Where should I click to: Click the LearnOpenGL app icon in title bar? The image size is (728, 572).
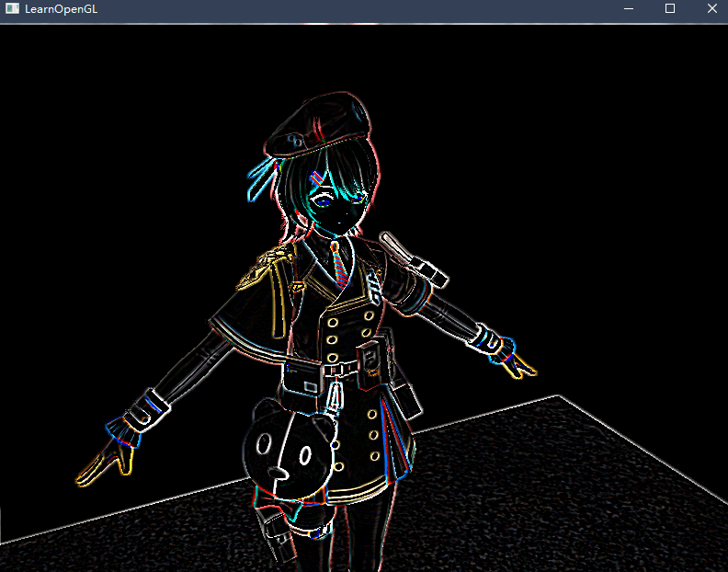tap(12, 9)
